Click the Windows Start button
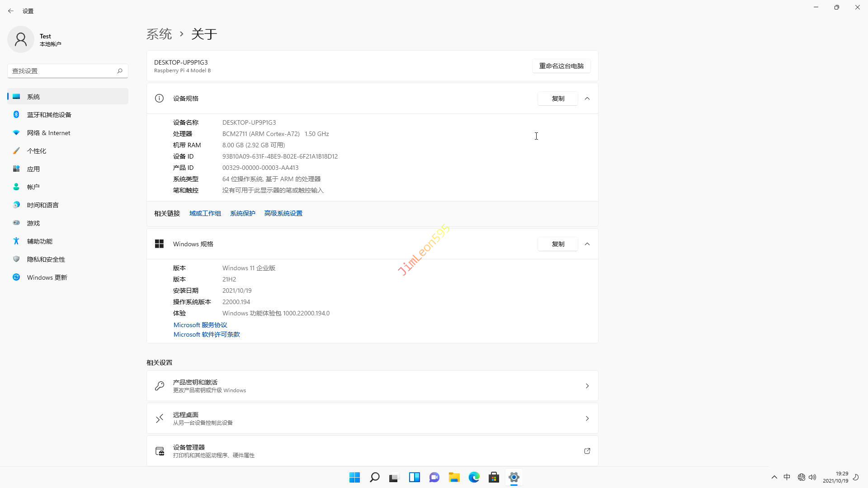 (354, 477)
